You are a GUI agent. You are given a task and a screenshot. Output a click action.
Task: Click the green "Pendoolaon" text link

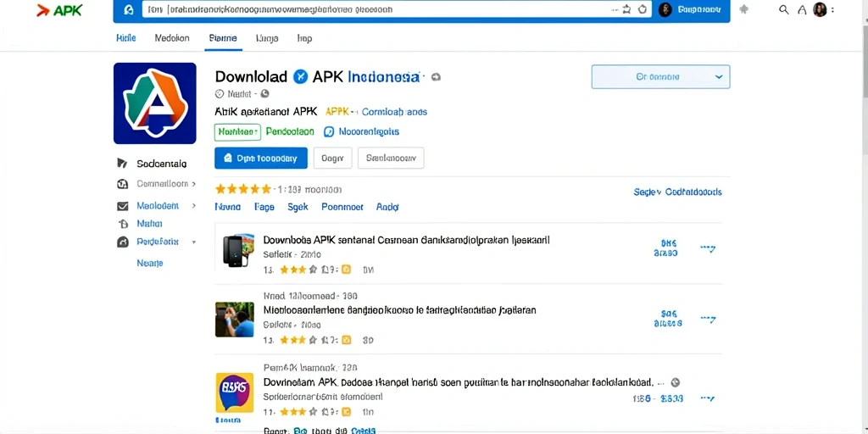tap(290, 131)
